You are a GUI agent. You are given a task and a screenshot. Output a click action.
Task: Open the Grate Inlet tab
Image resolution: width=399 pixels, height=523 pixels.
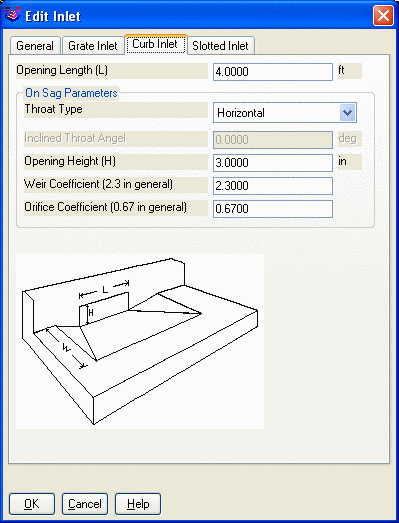click(93, 46)
